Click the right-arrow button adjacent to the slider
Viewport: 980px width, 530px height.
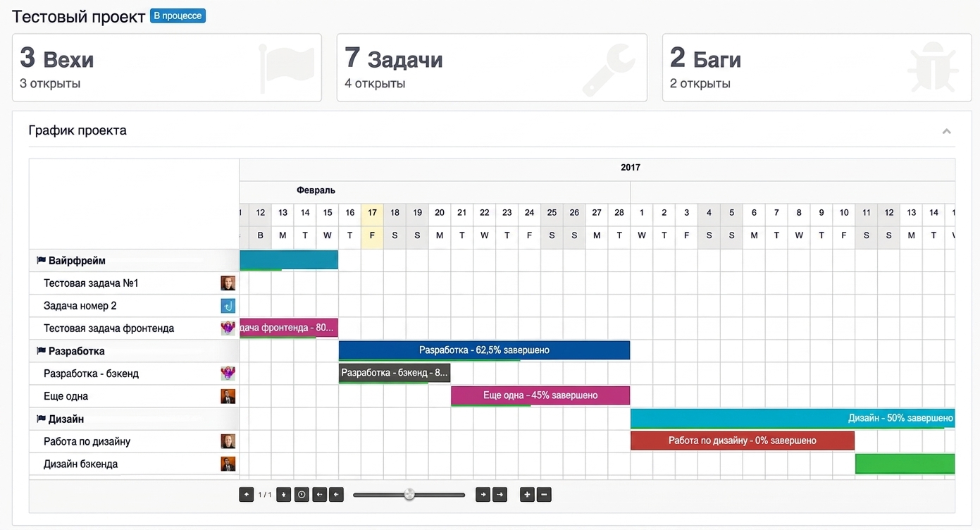(483, 495)
